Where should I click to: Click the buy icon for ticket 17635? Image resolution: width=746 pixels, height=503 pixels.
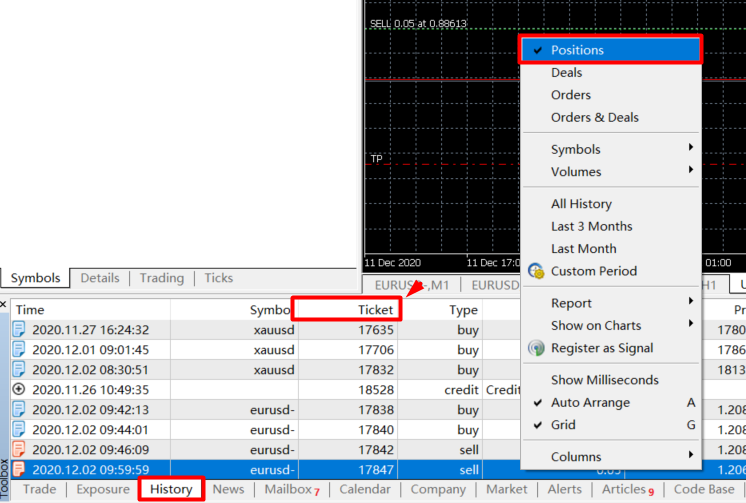(x=19, y=330)
